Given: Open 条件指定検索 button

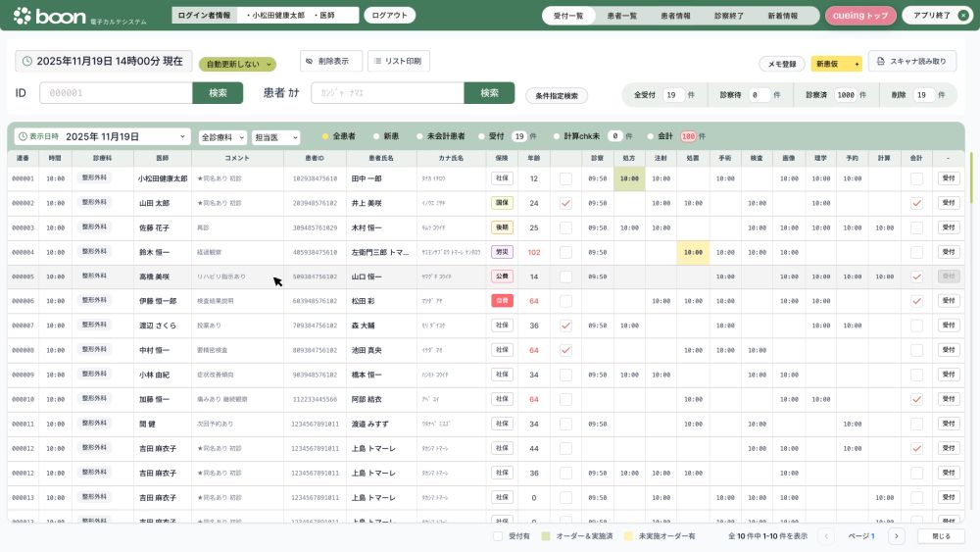Looking at the screenshot, I should (557, 96).
